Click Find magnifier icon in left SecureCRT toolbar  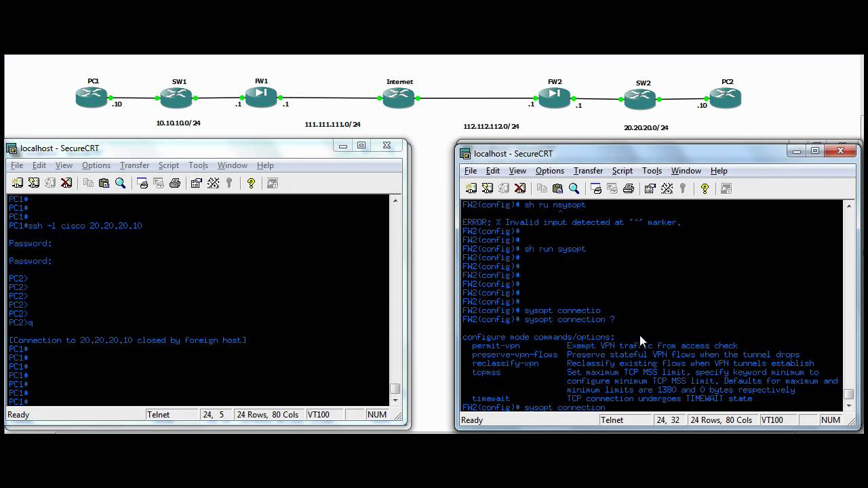coord(121,183)
